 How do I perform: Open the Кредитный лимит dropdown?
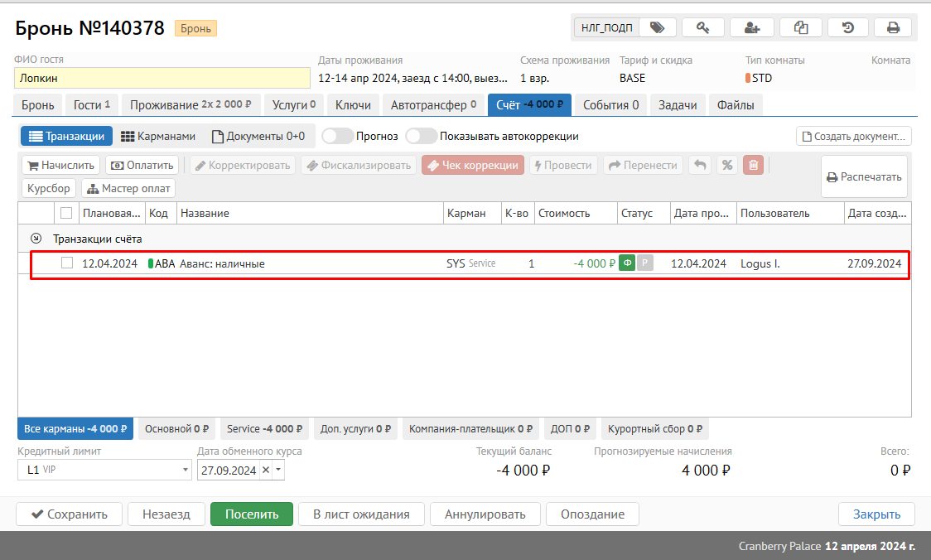(185, 470)
